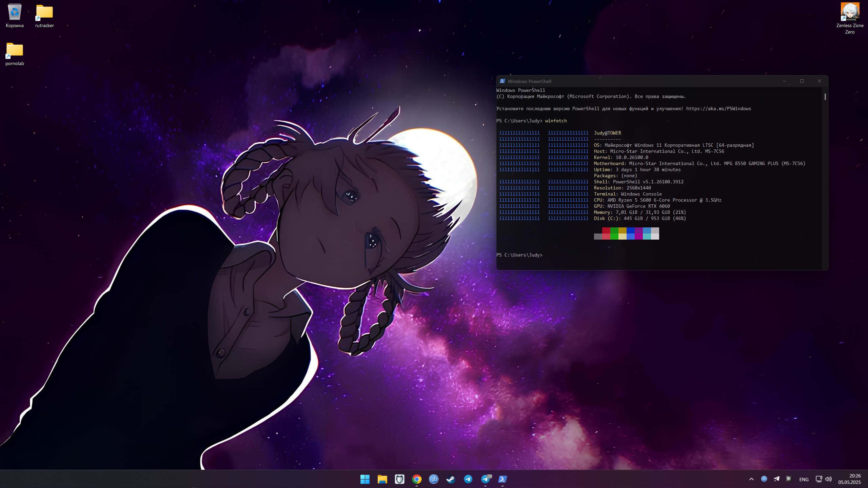This screenshot has height=488, width=868.
Task: Click the PowerShell icon on the taskbar
Action: (x=502, y=479)
